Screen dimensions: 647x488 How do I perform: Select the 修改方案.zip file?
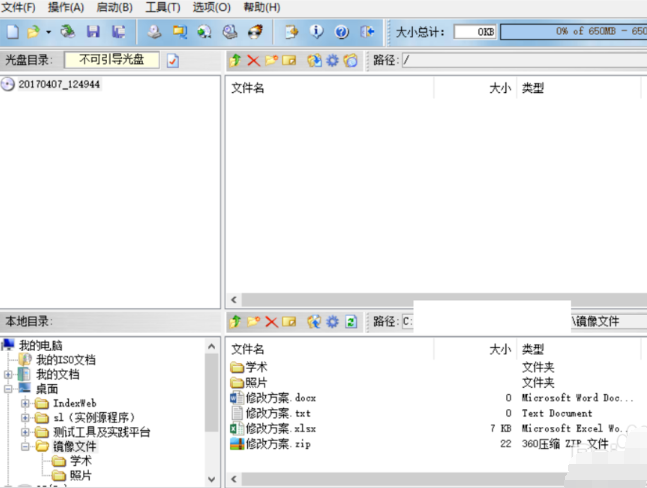coord(279,443)
